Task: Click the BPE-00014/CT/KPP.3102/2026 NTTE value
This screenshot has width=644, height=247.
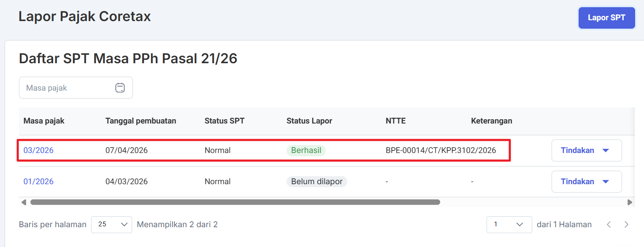Action: (441, 150)
